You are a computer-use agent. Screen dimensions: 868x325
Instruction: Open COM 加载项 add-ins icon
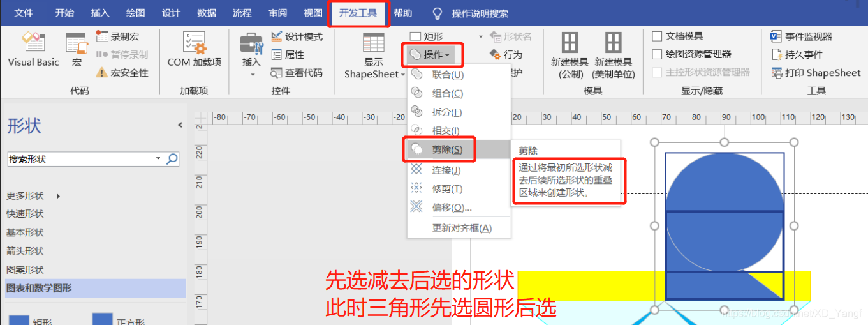[194, 42]
